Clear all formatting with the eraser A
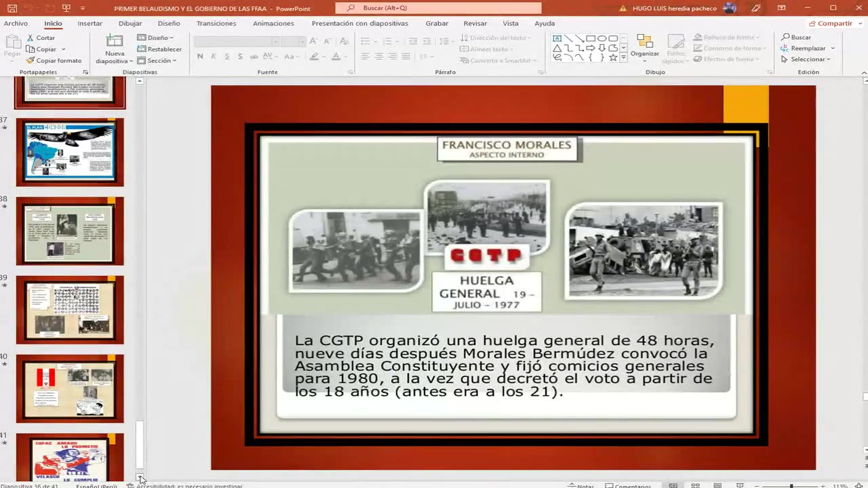Viewport: 868px width, 488px height. coord(344,41)
